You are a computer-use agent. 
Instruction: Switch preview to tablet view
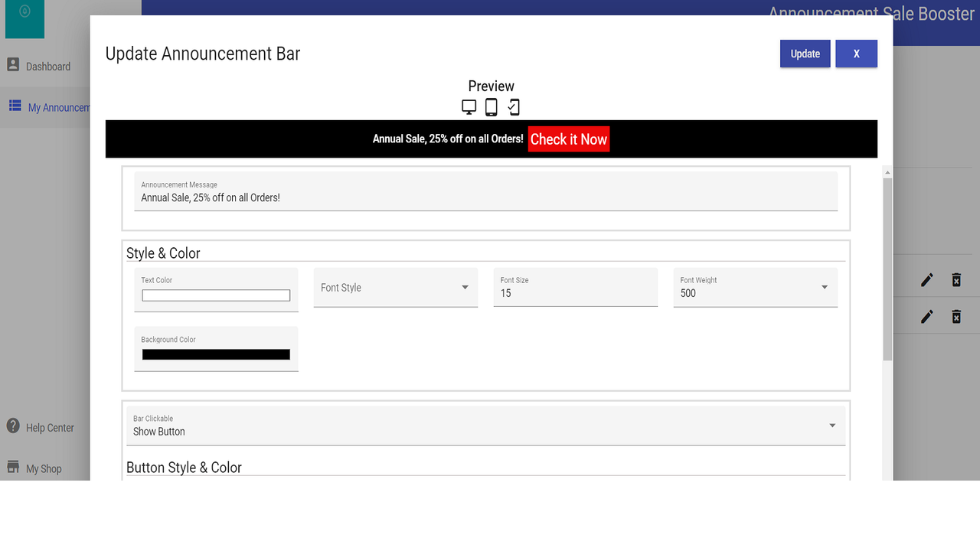point(492,107)
